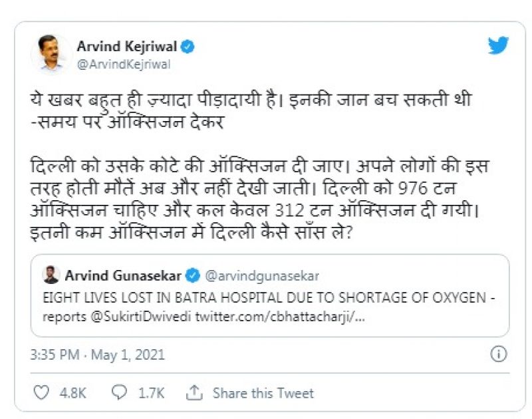Open Arvind Gunasekar's name in quoted tweet
Image resolution: width=532 pixels, height=419 pixels.
(x=124, y=275)
